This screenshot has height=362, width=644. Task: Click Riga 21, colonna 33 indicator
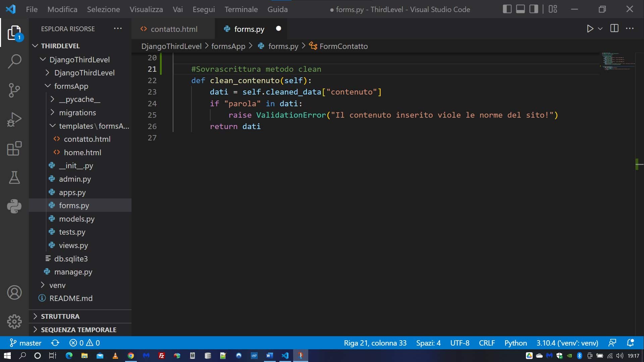[375, 343]
